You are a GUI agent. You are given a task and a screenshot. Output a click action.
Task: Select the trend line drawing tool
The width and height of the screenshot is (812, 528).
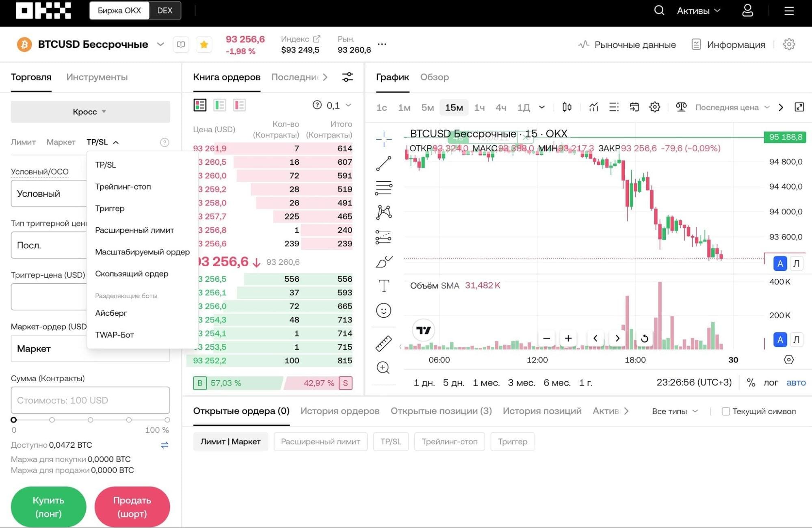(383, 164)
